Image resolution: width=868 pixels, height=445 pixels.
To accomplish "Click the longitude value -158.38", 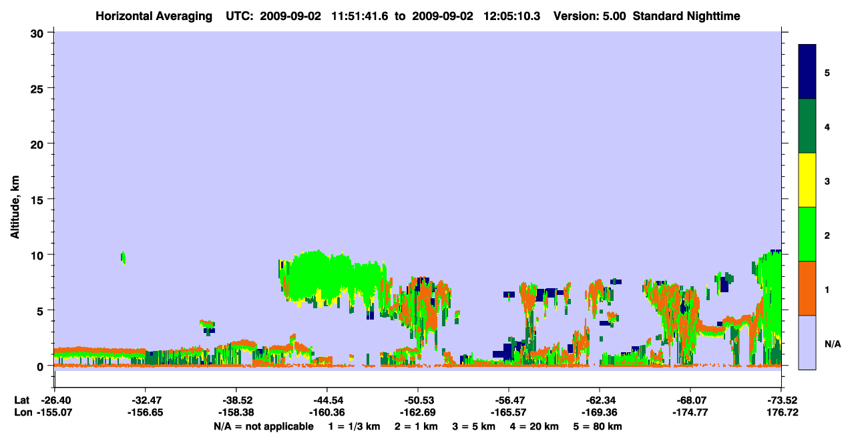I will click(x=236, y=412).
